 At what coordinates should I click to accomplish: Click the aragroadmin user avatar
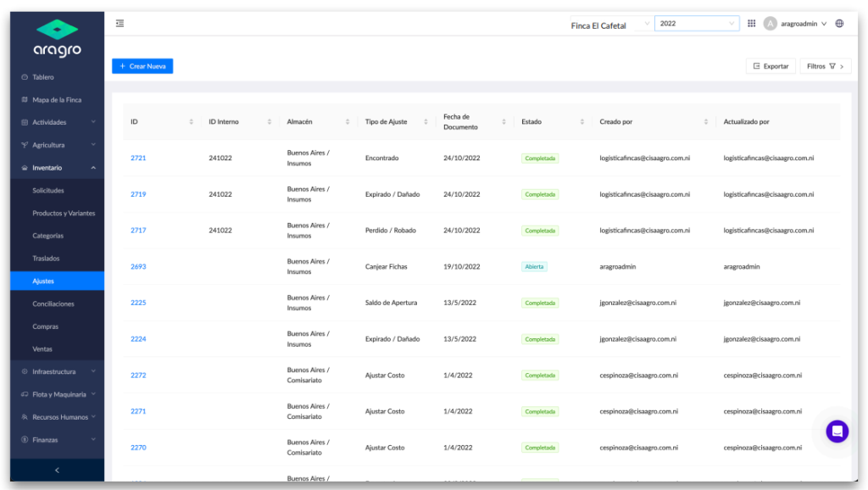coord(770,23)
